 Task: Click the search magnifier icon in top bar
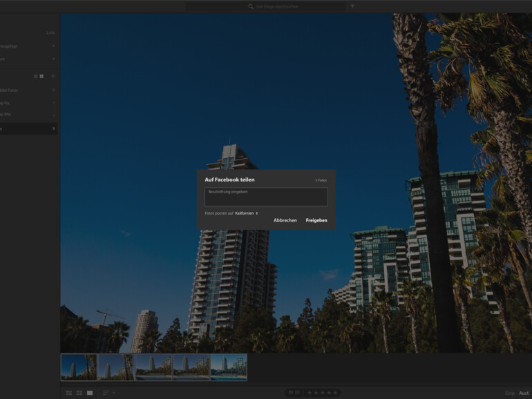pos(251,6)
